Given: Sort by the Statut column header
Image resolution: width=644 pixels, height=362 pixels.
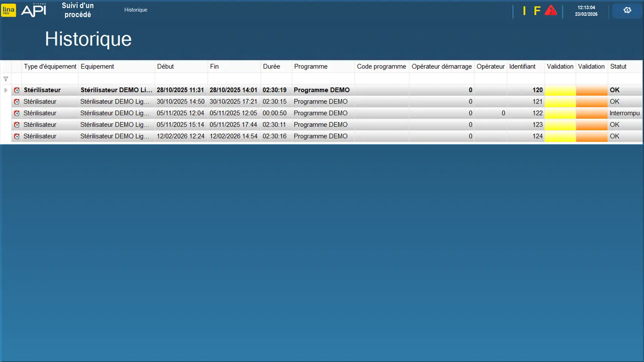Looking at the screenshot, I should pos(618,66).
